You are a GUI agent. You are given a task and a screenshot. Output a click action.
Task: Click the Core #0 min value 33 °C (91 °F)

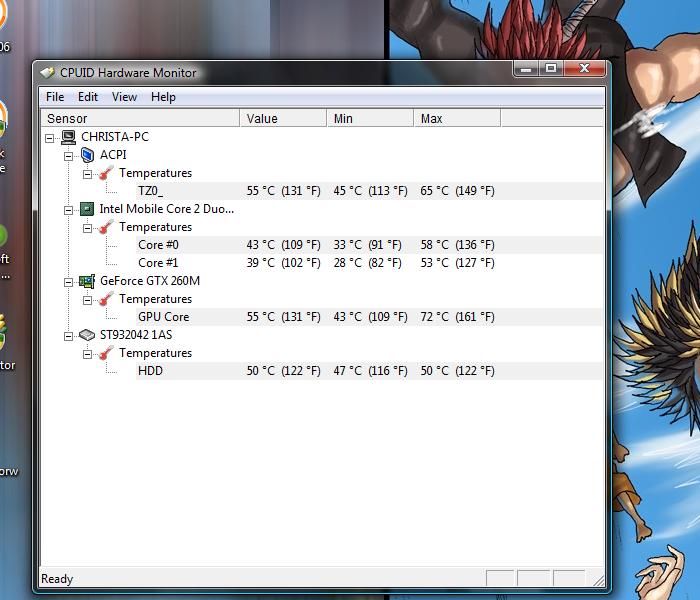(367, 245)
